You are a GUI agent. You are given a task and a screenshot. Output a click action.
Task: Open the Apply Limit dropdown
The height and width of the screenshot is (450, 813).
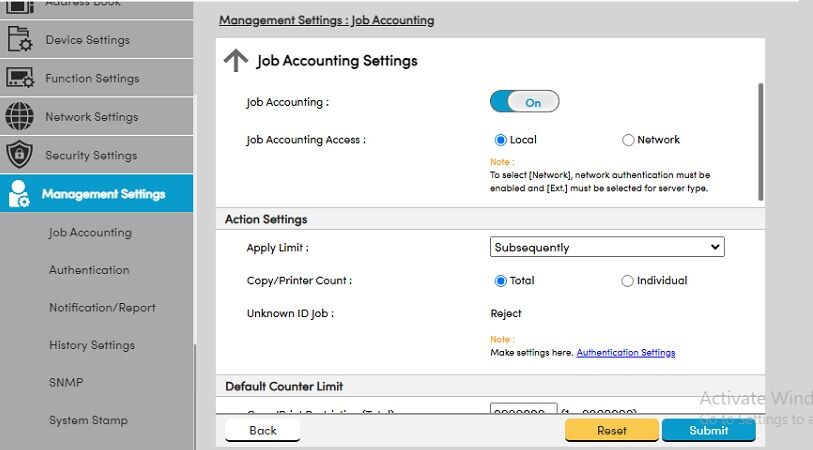click(x=607, y=247)
